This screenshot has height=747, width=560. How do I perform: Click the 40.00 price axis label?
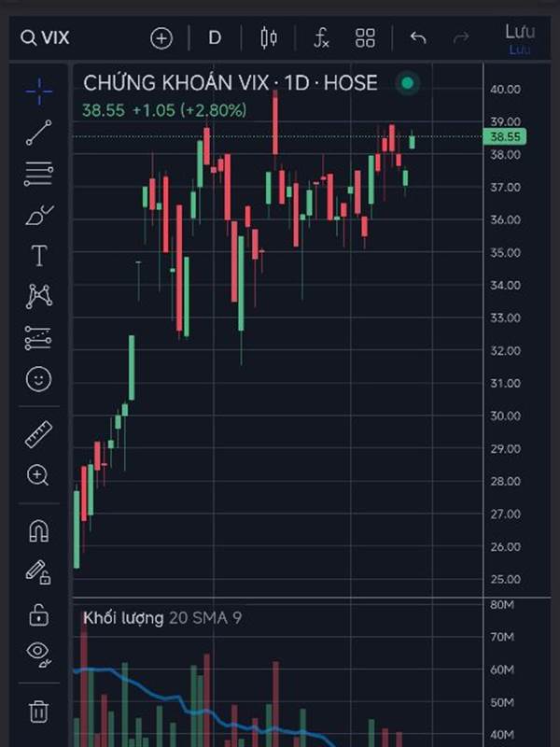pyautogui.click(x=505, y=89)
